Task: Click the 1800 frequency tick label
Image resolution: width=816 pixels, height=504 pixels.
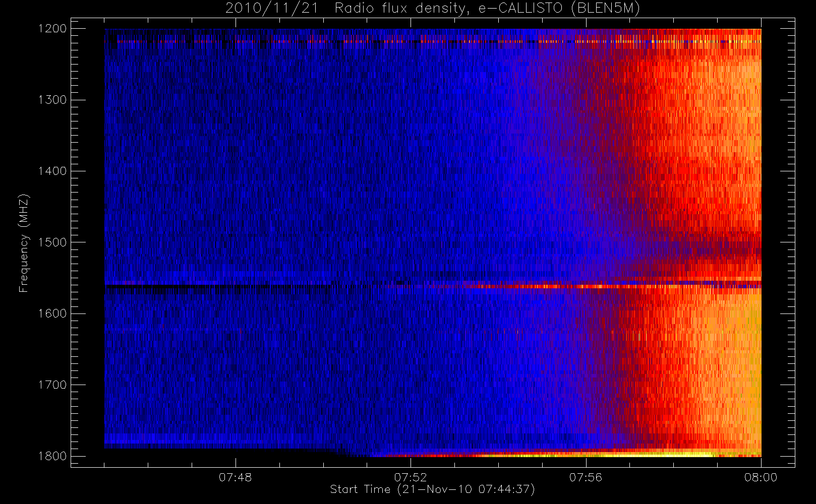Action: coord(52,456)
